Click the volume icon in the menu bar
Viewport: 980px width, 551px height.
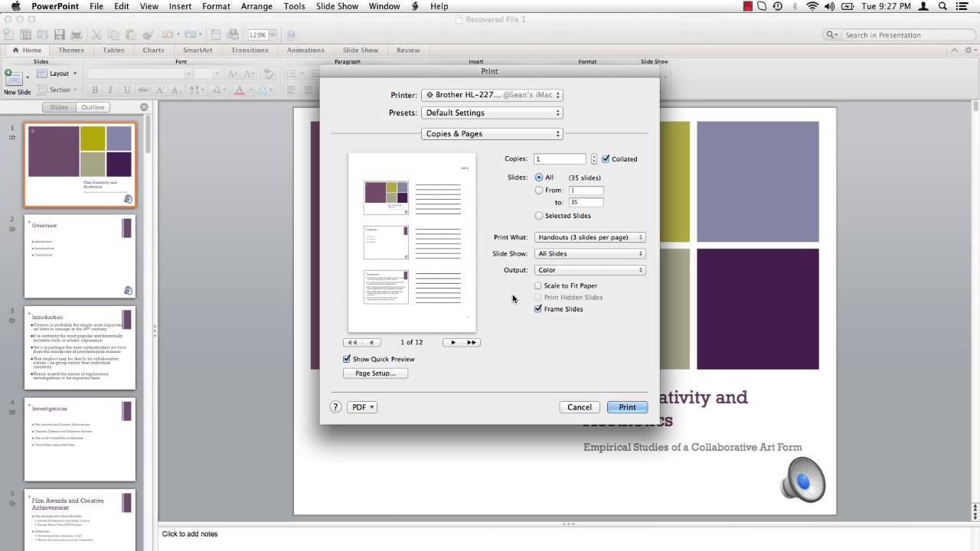[x=830, y=6]
